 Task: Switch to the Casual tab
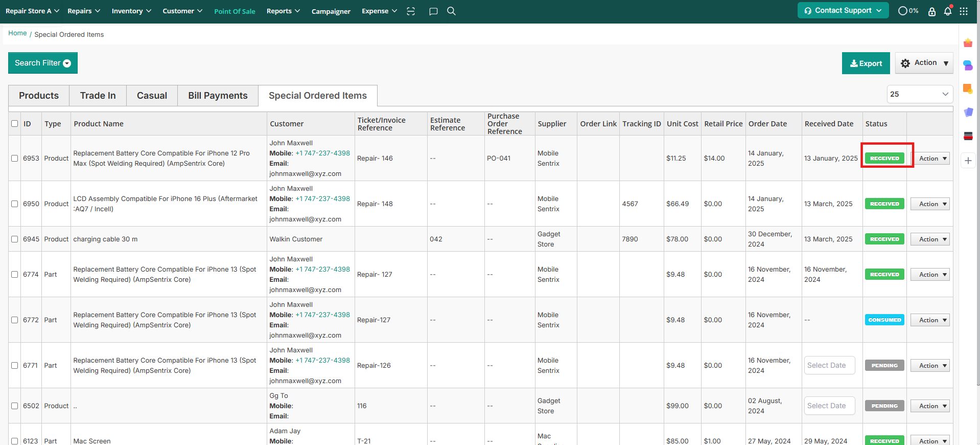[x=152, y=96]
